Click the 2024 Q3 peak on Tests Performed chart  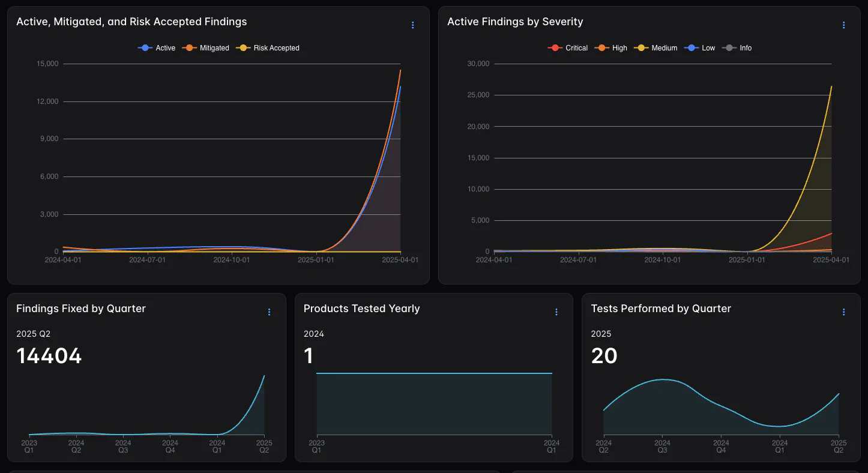click(x=662, y=379)
